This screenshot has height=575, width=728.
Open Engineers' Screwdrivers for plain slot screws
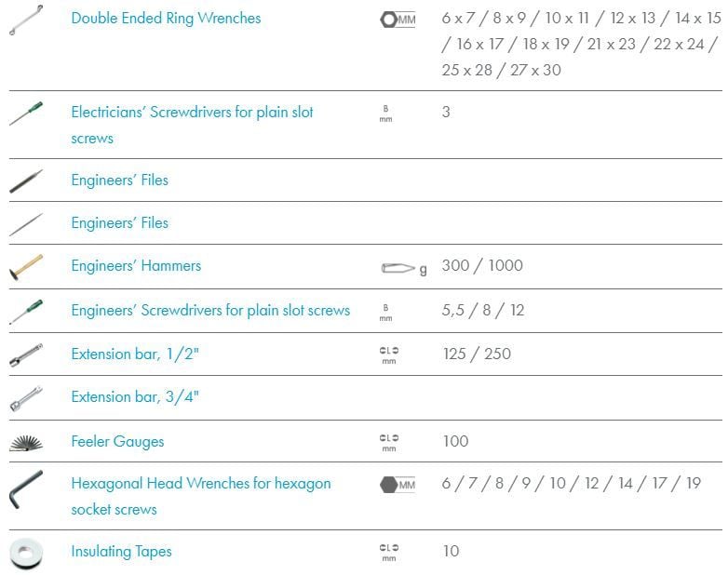tap(210, 310)
